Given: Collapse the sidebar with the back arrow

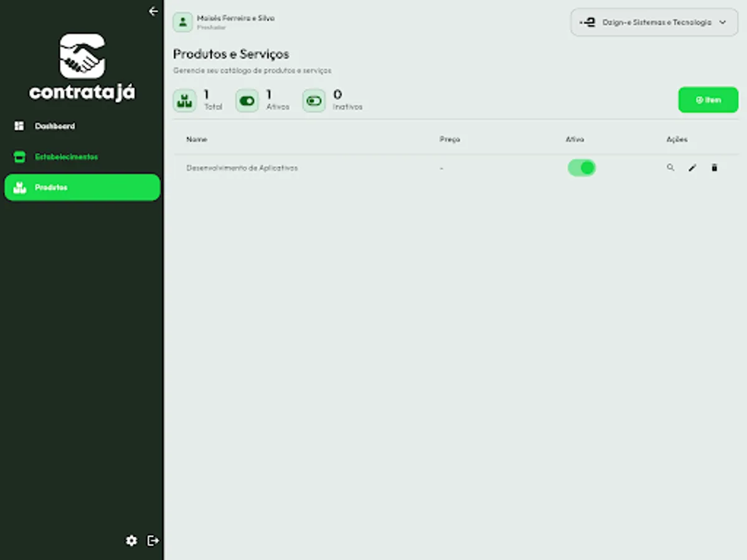Looking at the screenshot, I should point(153,11).
